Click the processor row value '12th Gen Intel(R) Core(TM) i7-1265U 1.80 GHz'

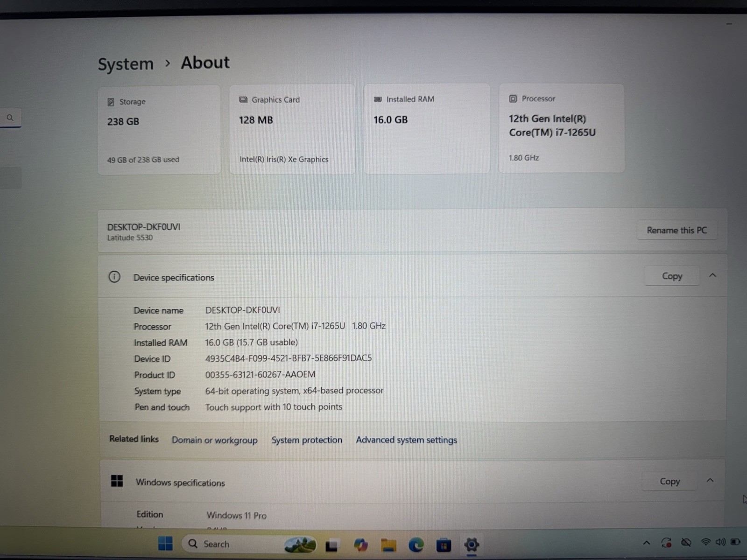click(x=295, y=326)
